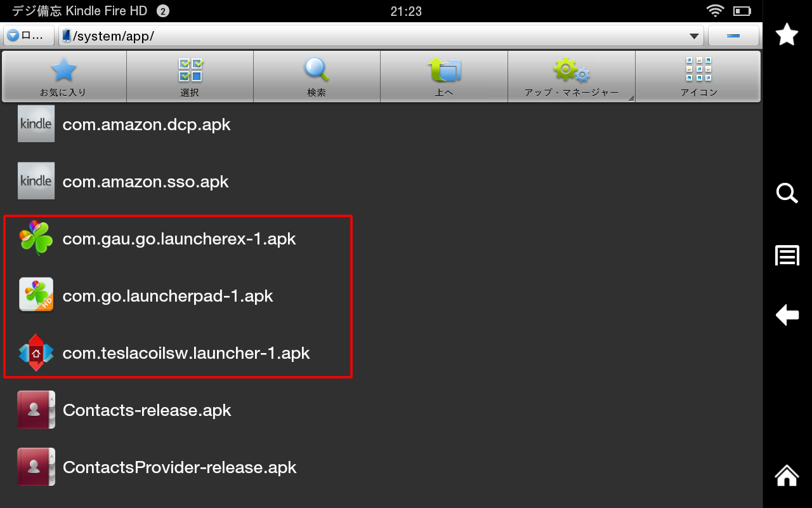Tap the com.amazon.dcp.apk Kindle thumbnail
This screenshot has width=812, height=508.
point(36,124)
